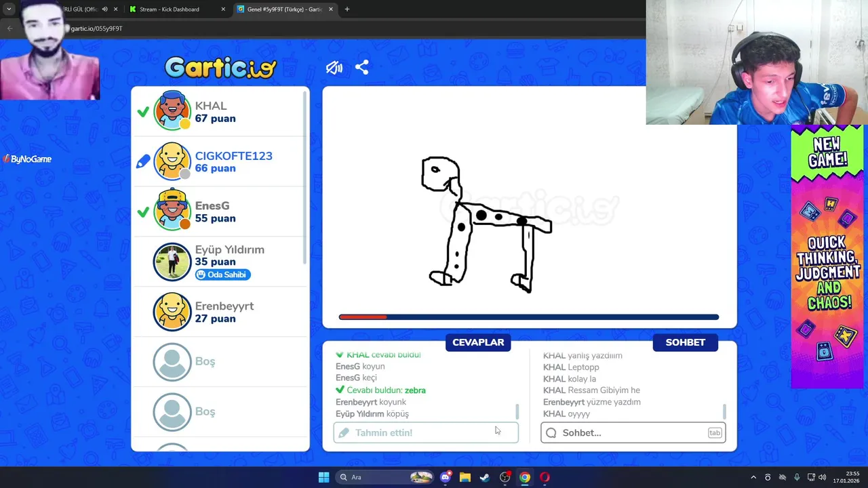Expand the system tray hidden icons
This screenshot has height=488, width=868.
[753, 477]
